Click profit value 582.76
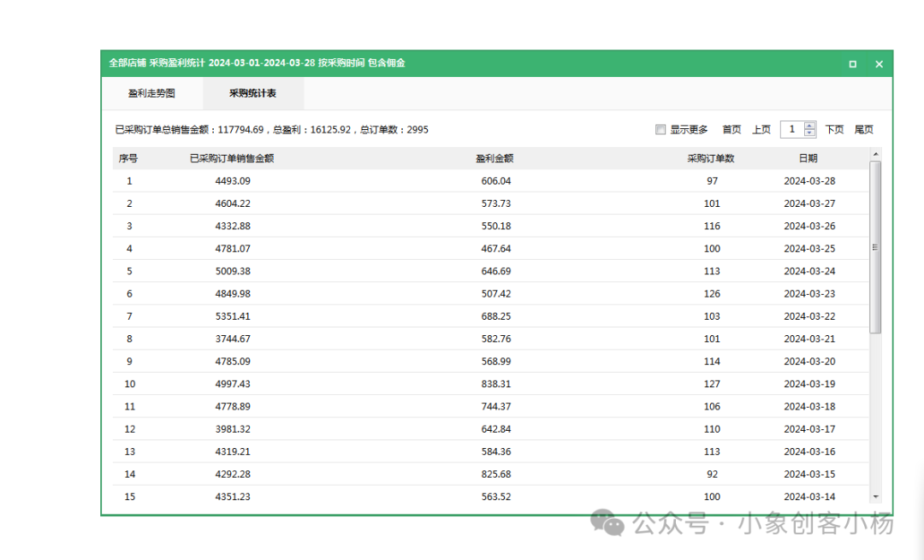The height and width of the screenshot is (560, 924). 496,339
